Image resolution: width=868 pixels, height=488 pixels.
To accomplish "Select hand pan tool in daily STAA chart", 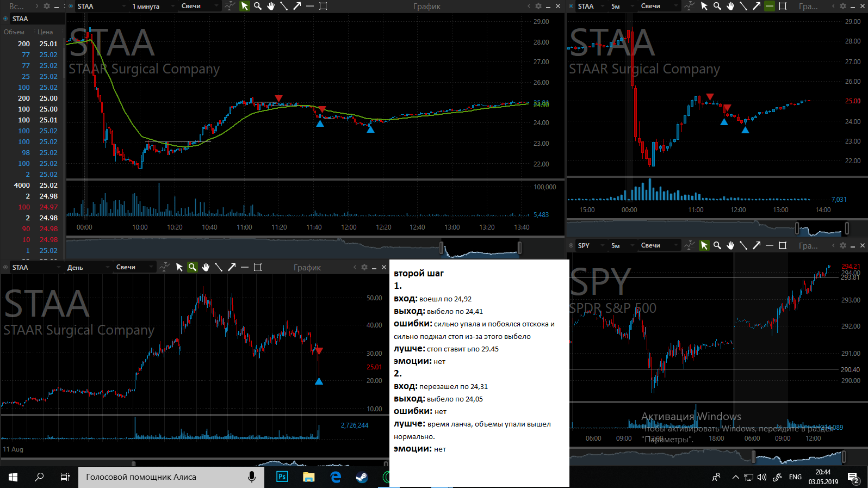I will click(206, 267).
